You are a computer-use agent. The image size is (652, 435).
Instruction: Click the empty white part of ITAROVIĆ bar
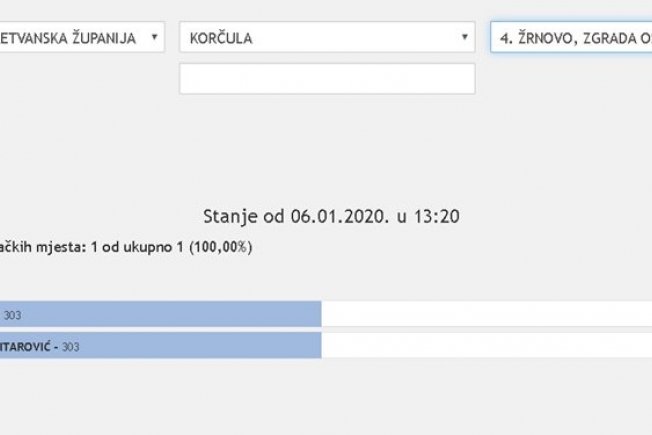(486, 346)
